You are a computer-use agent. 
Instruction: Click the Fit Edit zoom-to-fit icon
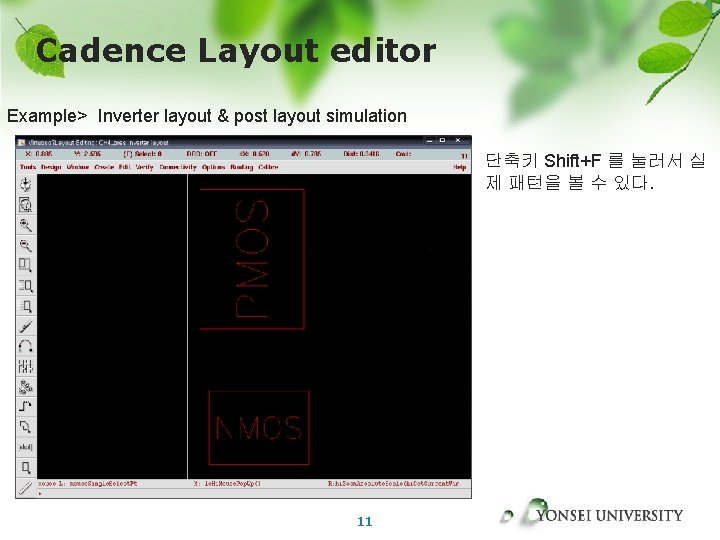tap(26, 205)
